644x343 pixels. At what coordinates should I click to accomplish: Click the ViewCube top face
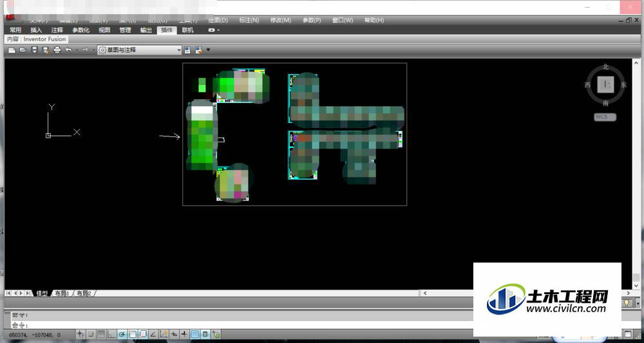click(605, 84)
